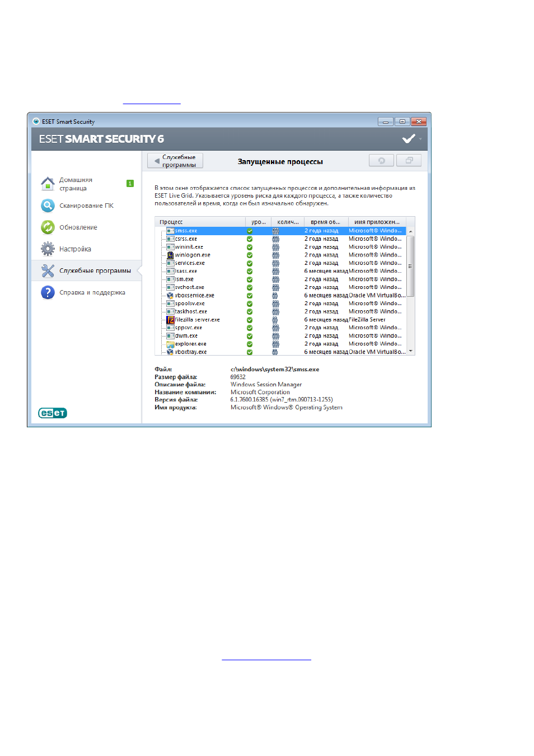Click the explorer.exe folder icon
The width and height of the screenshot is (534, 756).
(170, 344)
